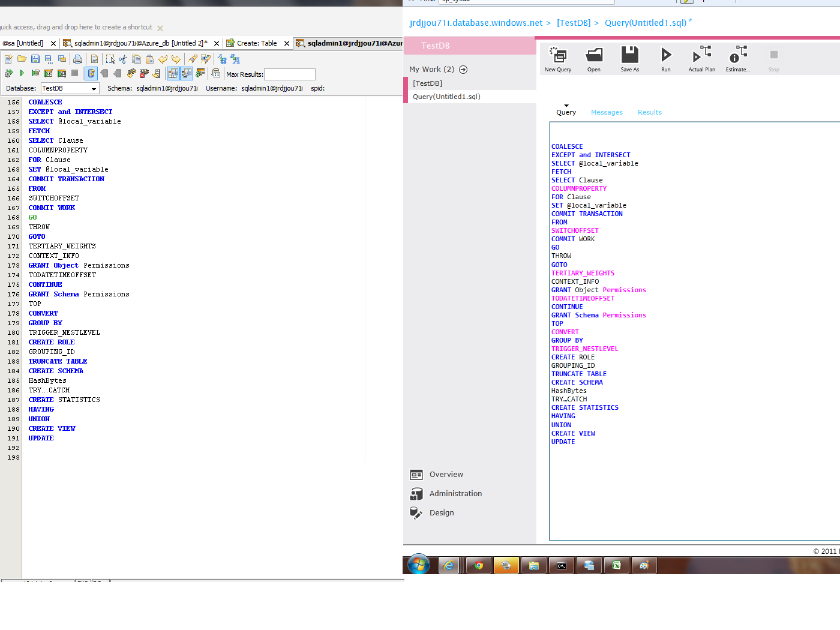Viewport: 840px width, 630px height.
Task: Toggle auto-commit in the editor toolbar
Action: pyautogui.click(x=91, y=73)
